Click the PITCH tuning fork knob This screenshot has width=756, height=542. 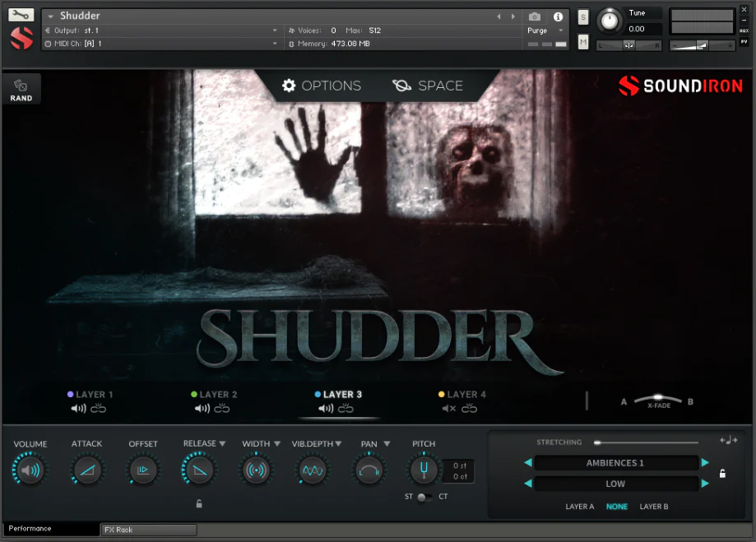[x=424, y=470]
